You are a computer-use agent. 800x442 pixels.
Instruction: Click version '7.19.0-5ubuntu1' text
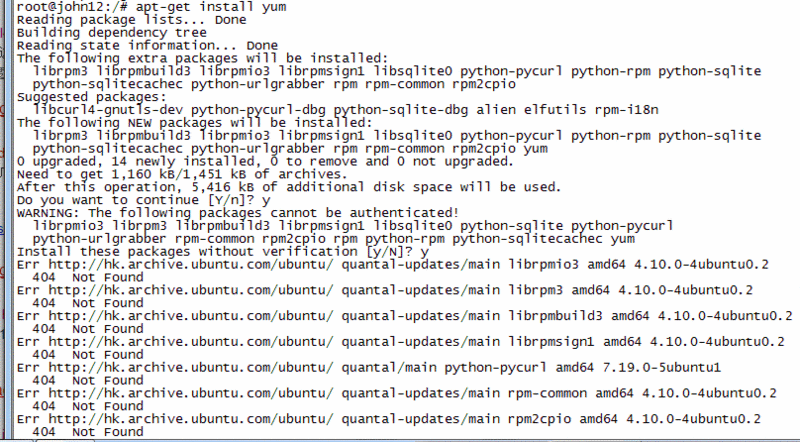(661, 367)
